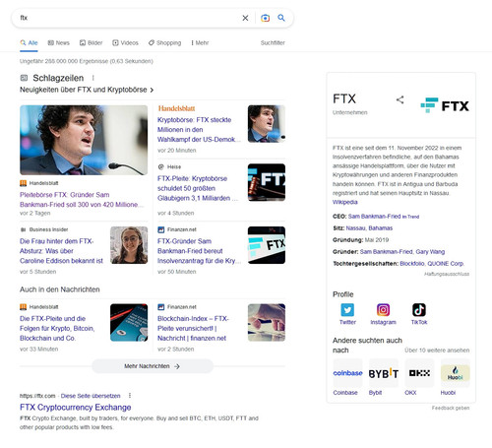492x448 pixels.
Task: Open Die FTX-Pleite und die Folgen article
Action: coord(57,328)
